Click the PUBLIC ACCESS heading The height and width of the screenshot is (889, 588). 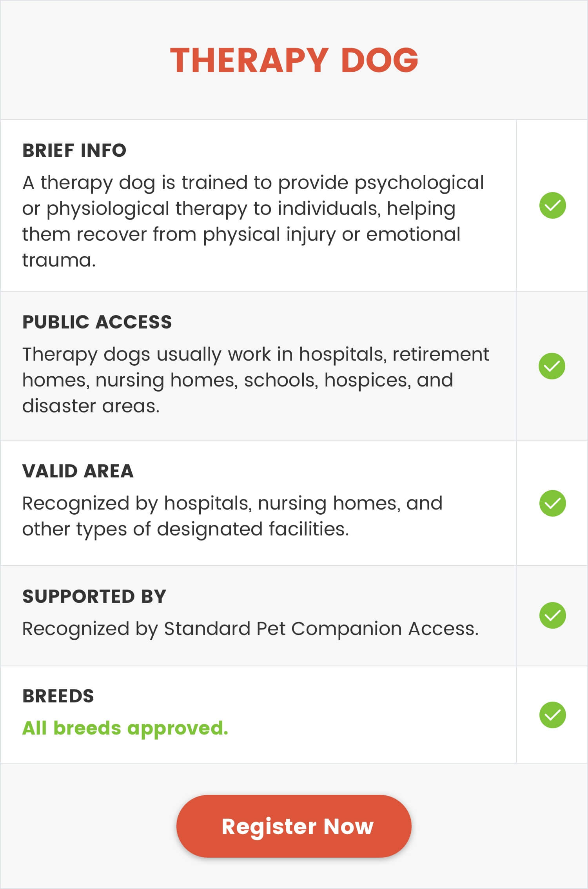click(97, 322)
